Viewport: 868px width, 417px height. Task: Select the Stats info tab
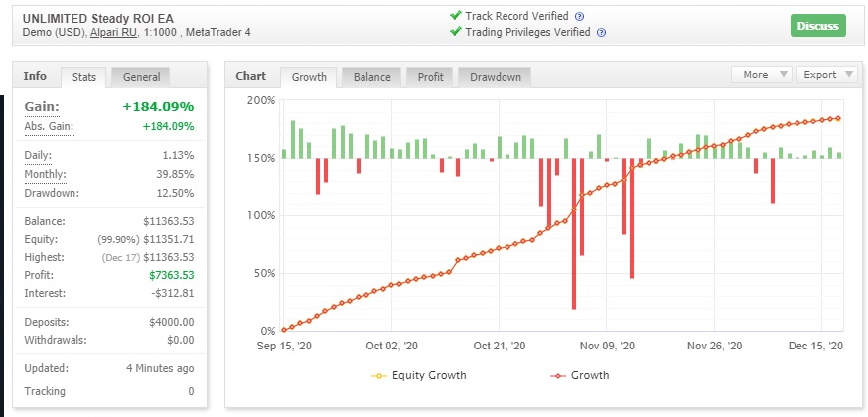[84, 77]
